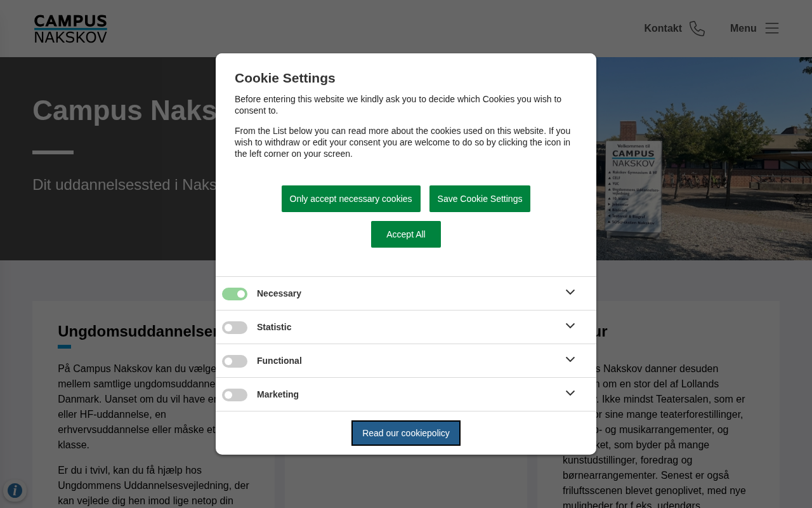
Task: Open the Menu label in header
Action: click(743, 29)
